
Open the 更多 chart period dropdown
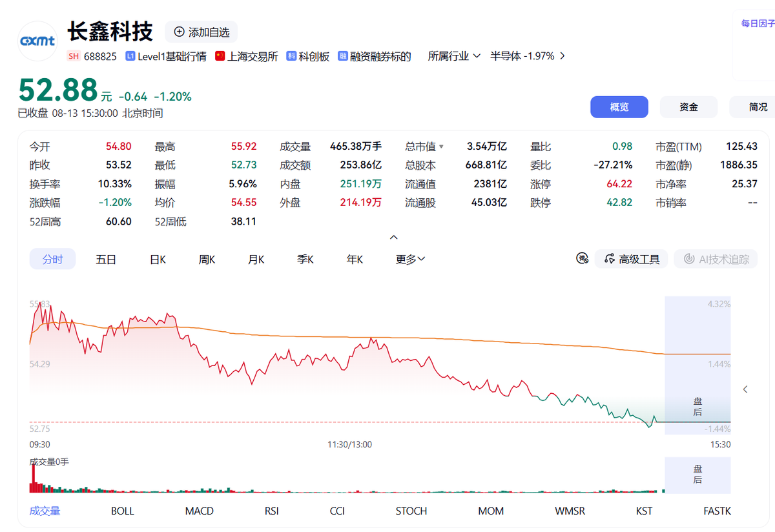[410, 260]
